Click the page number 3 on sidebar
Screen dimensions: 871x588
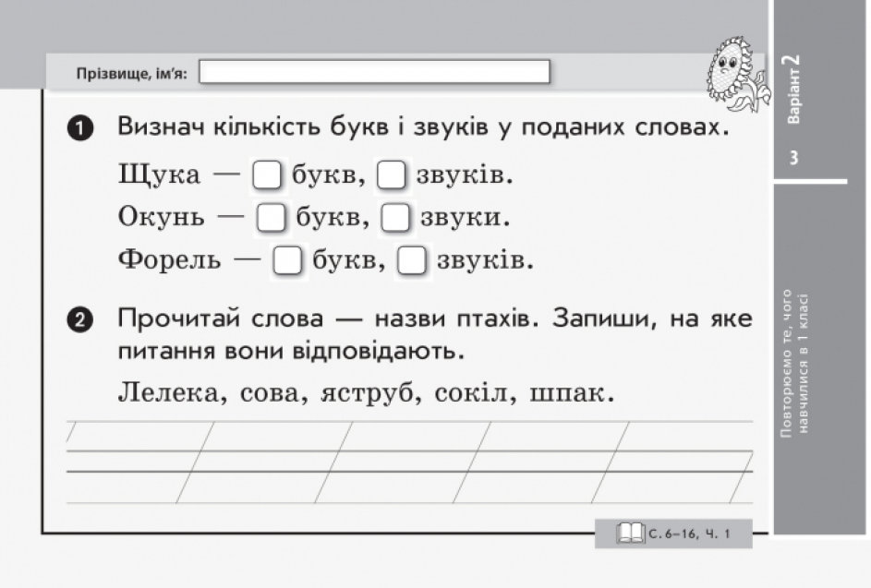pos(793,158)
